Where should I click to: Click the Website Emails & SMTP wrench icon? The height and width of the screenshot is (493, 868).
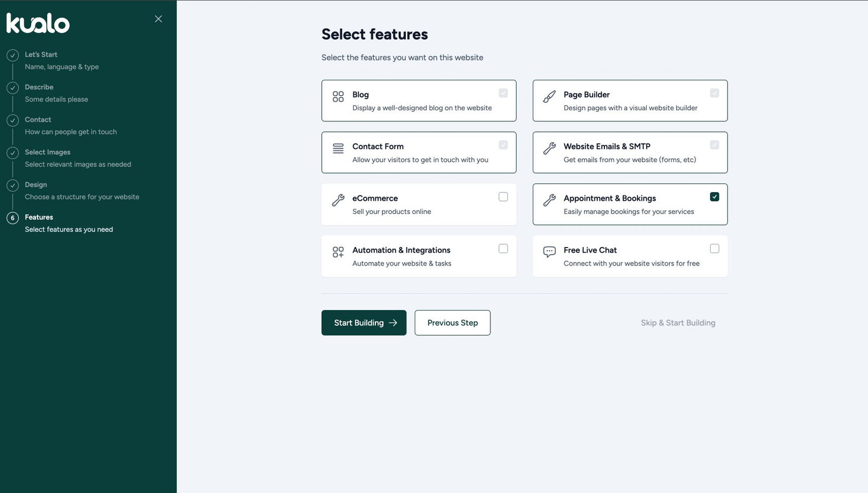[x=550, y=148]
